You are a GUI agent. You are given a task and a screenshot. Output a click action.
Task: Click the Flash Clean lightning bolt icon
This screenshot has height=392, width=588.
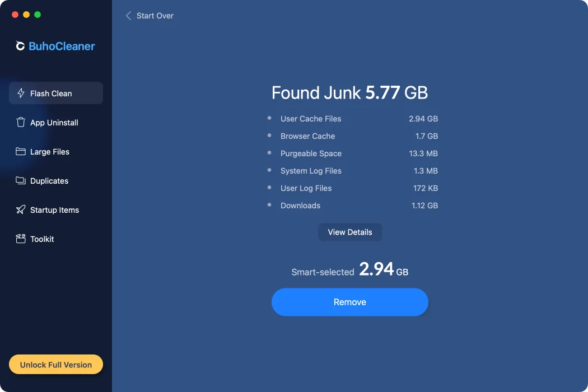tap(21, 93)
